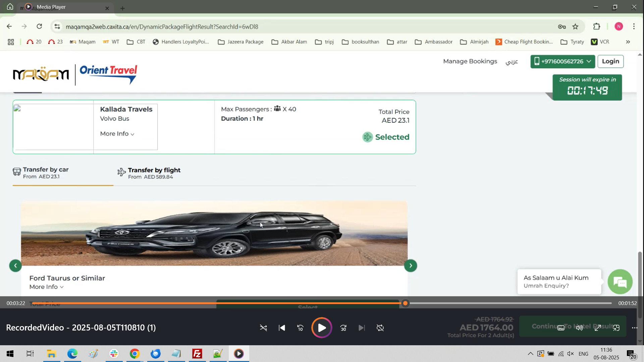Toggle the subtitles and captions button

(561, 328)
